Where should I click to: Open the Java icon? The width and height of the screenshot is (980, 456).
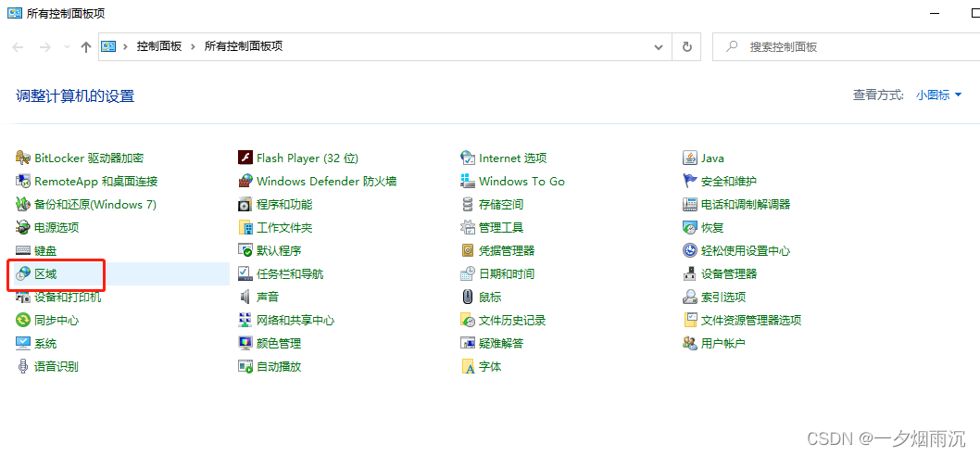689,158
